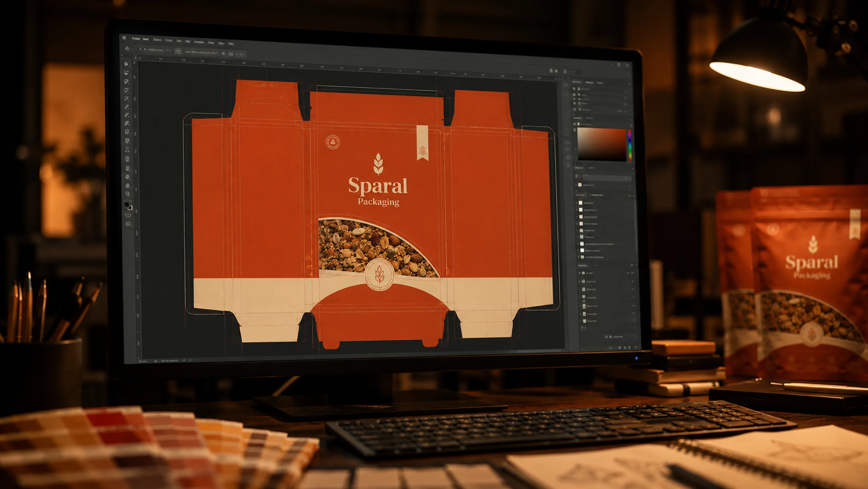The image size is (868, 489).
Task: Select the second tool from top of left toolbar
Action: point(126,73)
